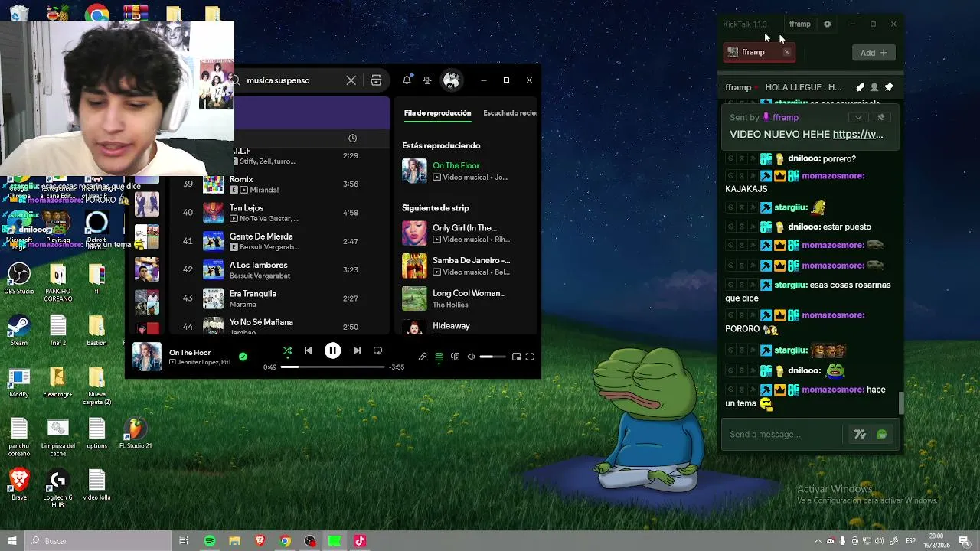The width and height of the screenshot is (980, 551).
Task: Open the 7TV emote picker icon
Action: (860, 435)
